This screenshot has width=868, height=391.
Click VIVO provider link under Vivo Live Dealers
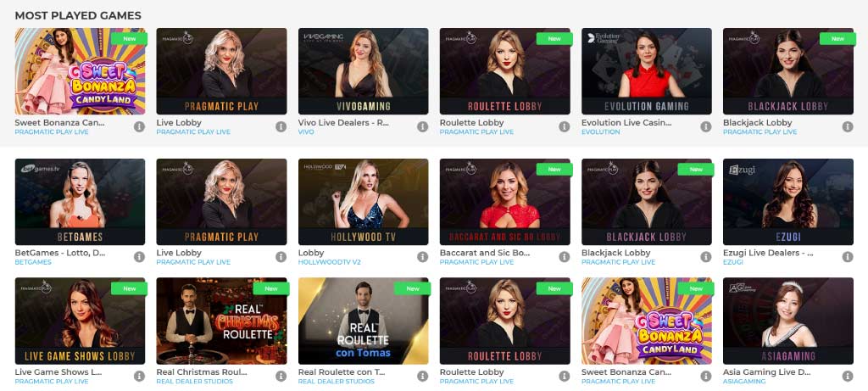pyautogui.click(x=306, y=132)
